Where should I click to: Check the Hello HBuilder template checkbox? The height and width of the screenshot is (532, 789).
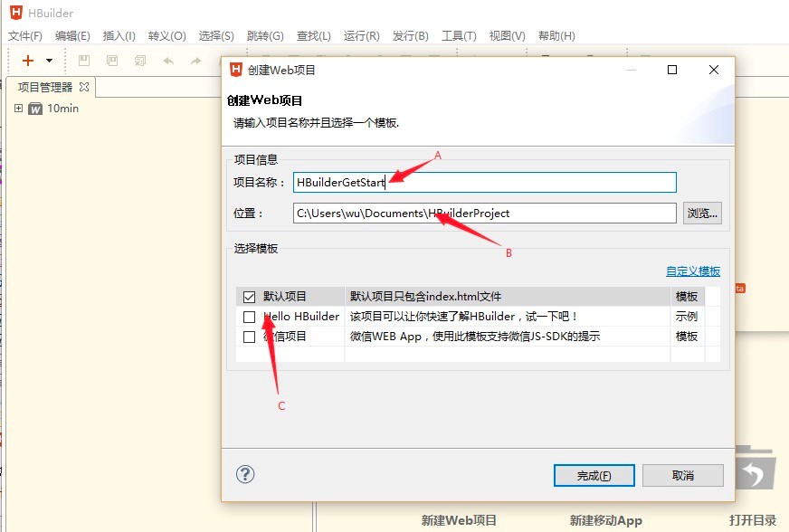point(251,316)
